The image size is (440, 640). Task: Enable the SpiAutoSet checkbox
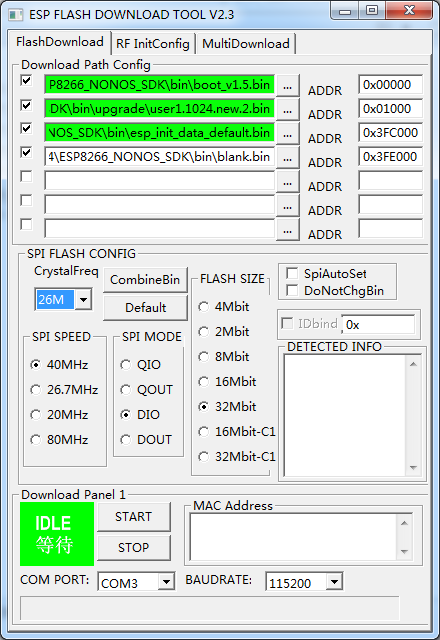292,273
